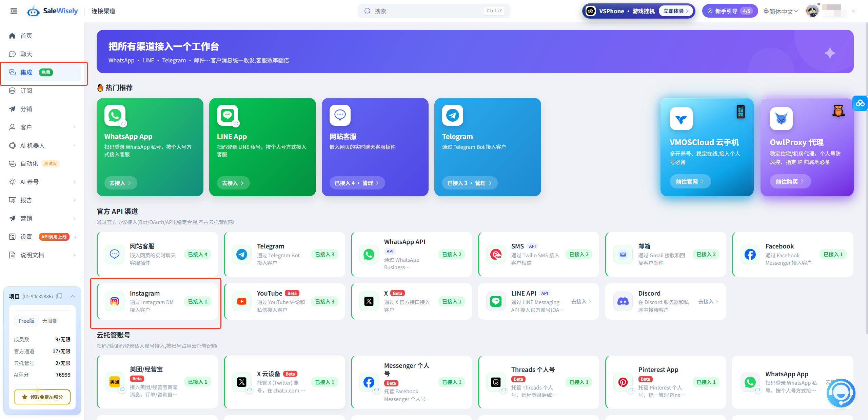Click 领取免费AI积分 button
The width and height of the screenshot is (868, 420).
point(42,397)
